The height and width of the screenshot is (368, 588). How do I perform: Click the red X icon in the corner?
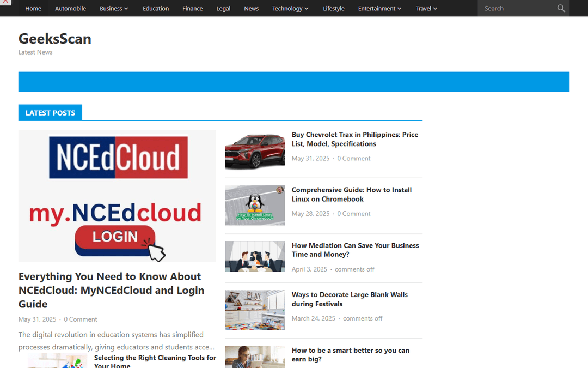tap(5, 2)
